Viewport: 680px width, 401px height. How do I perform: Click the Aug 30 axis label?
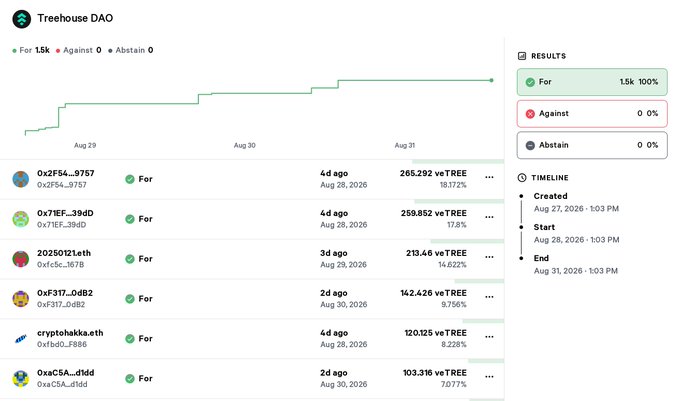pos(245,145)
